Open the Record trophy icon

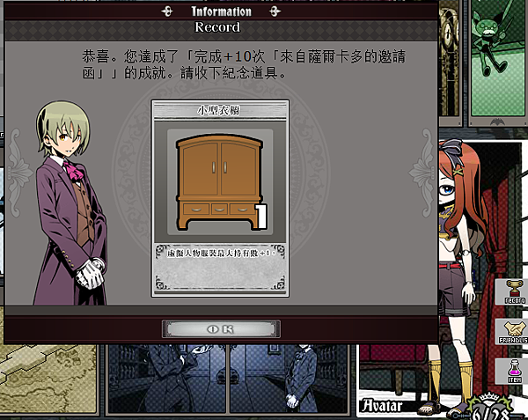(514, 291)
